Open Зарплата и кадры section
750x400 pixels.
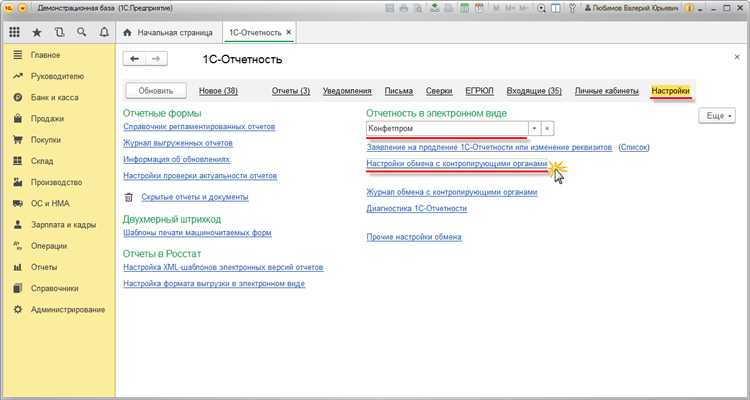[63, 224]
